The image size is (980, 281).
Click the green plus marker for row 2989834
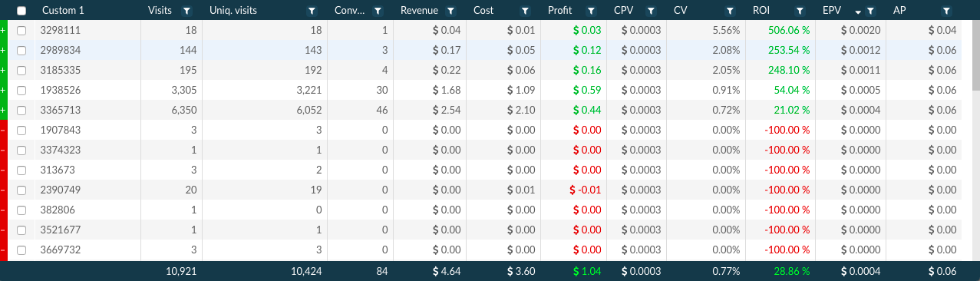3,50
